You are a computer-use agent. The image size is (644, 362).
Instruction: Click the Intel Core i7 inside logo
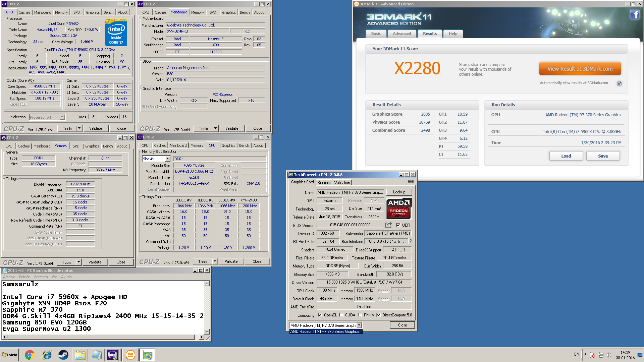click(x=116, y=33)
